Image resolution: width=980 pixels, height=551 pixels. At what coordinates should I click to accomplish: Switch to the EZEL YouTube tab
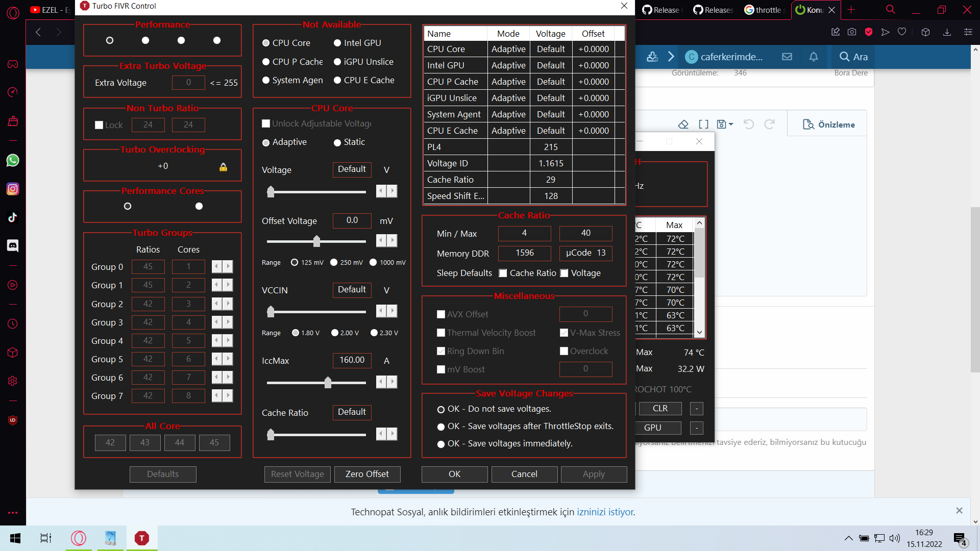pos(50,10)
